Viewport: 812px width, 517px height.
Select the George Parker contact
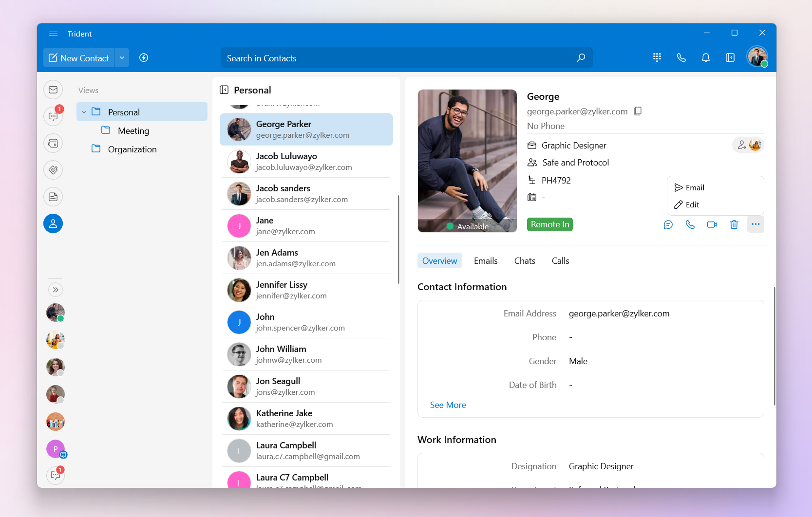(x=306, y=129)
